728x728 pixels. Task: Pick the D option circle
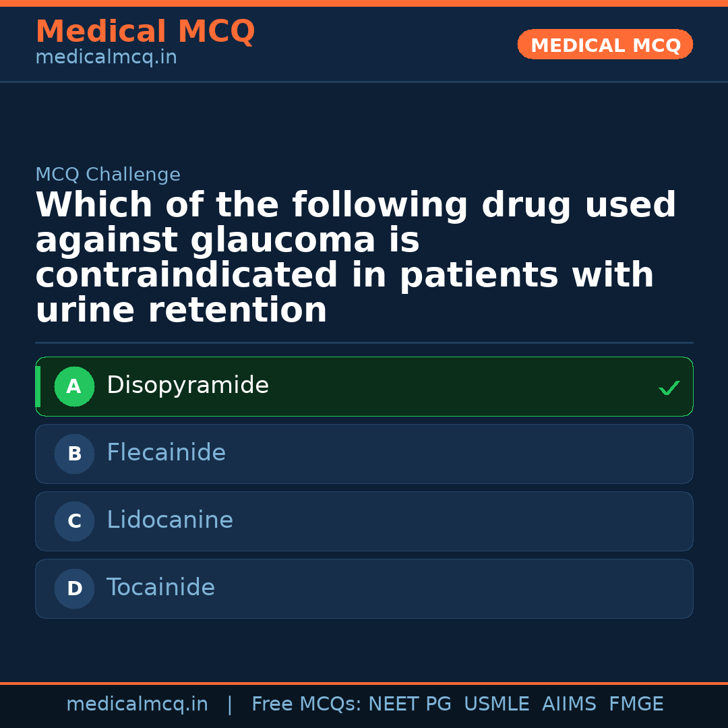[74, 589]
